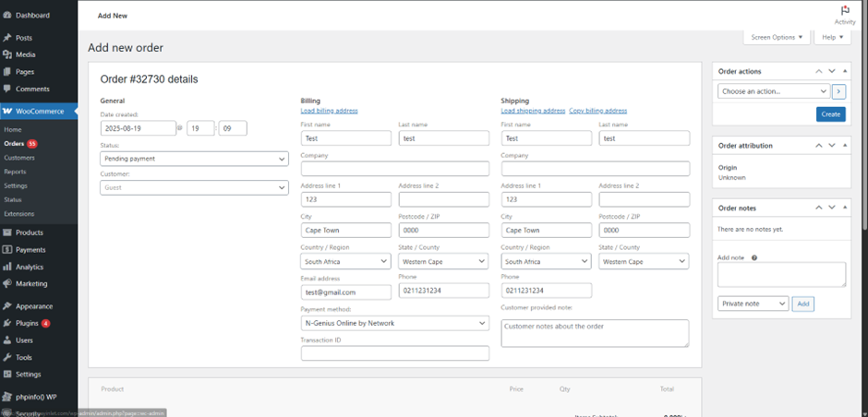The height and width of the screenshot is (417, 868).
Task: Collapse the Order attribution panel
Action: tap(845, 146)
